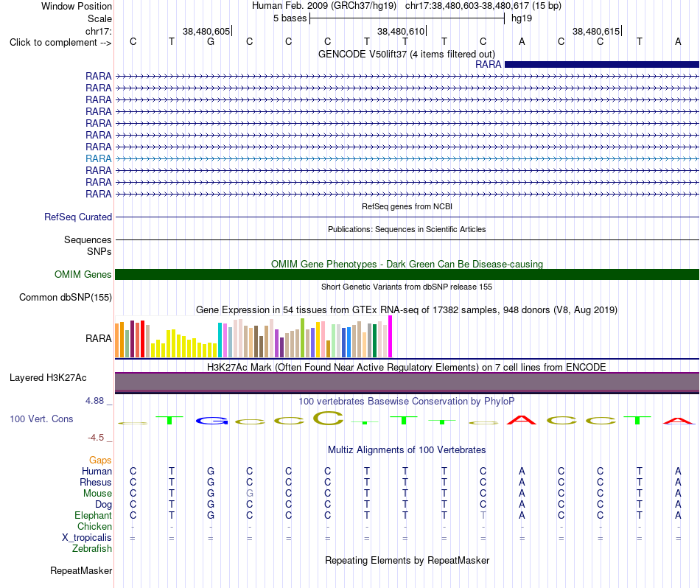Select the 'Zebrafish' alignment row label
700x588 pixels.
[x=92, y=548]
